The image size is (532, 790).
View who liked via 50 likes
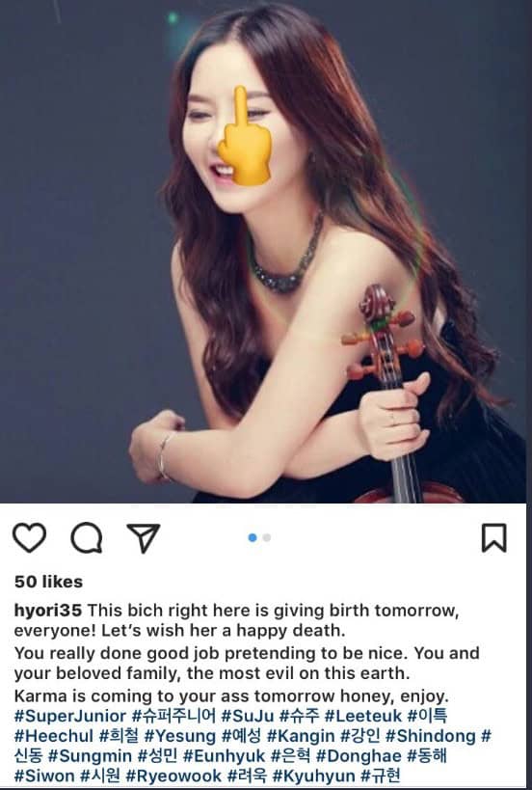48,582
